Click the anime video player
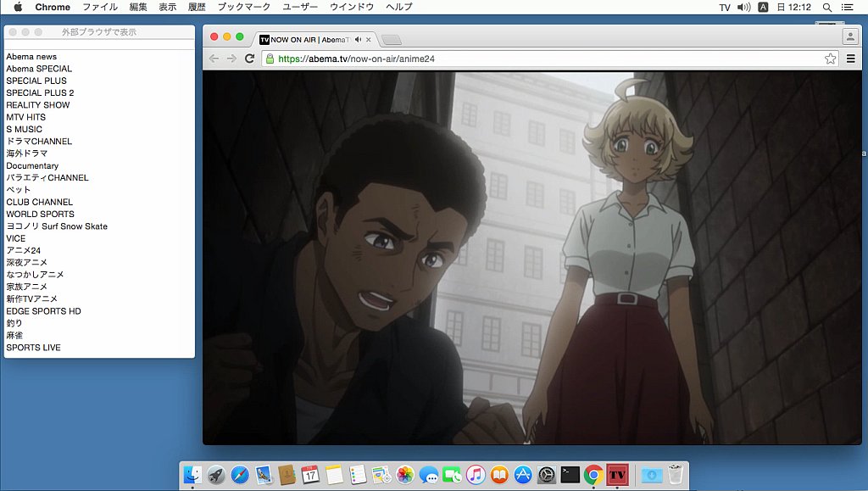 click(x=532, y=258)
